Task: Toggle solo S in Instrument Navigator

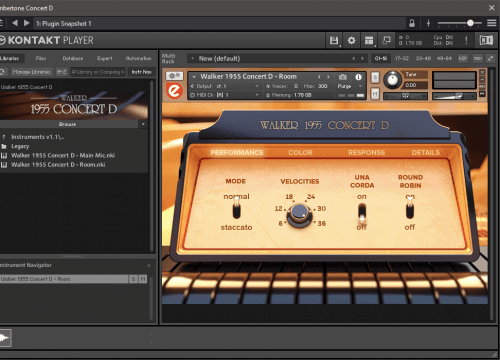Action: pyautogui.click(x=133, y=279)
